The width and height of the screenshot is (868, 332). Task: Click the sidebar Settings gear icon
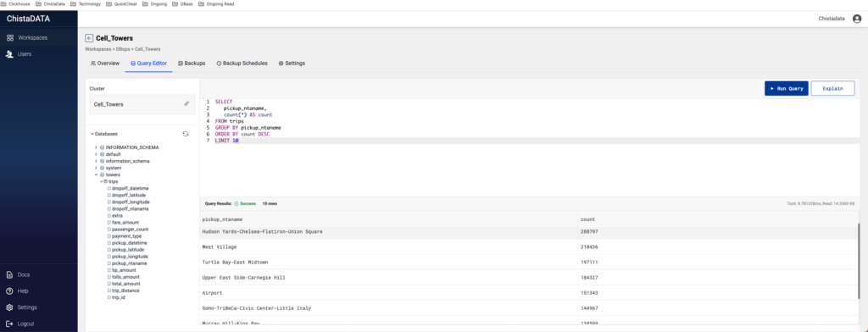pyautogui.click(x=9, y=307)
